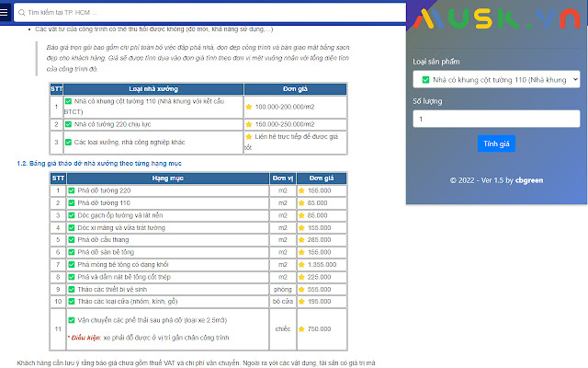Click the search magnifier icon

pyautogui.click(x=22, y=12)
